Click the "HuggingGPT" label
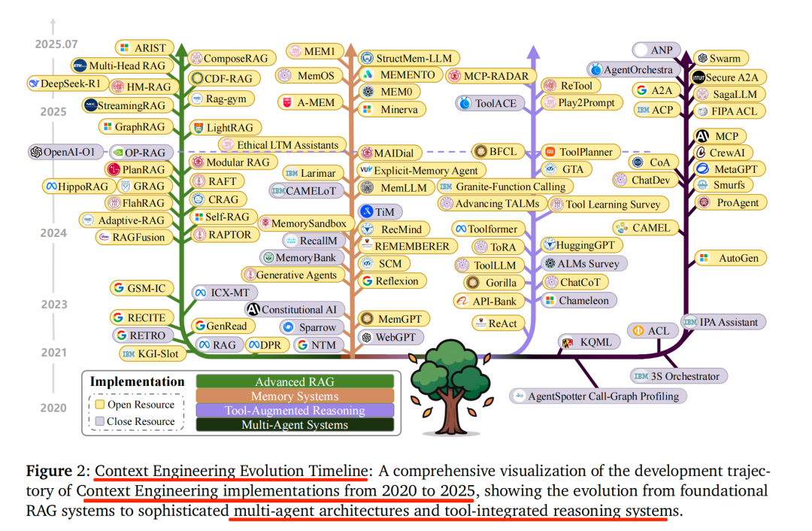The image size is (812, 531). pos(581,245)
